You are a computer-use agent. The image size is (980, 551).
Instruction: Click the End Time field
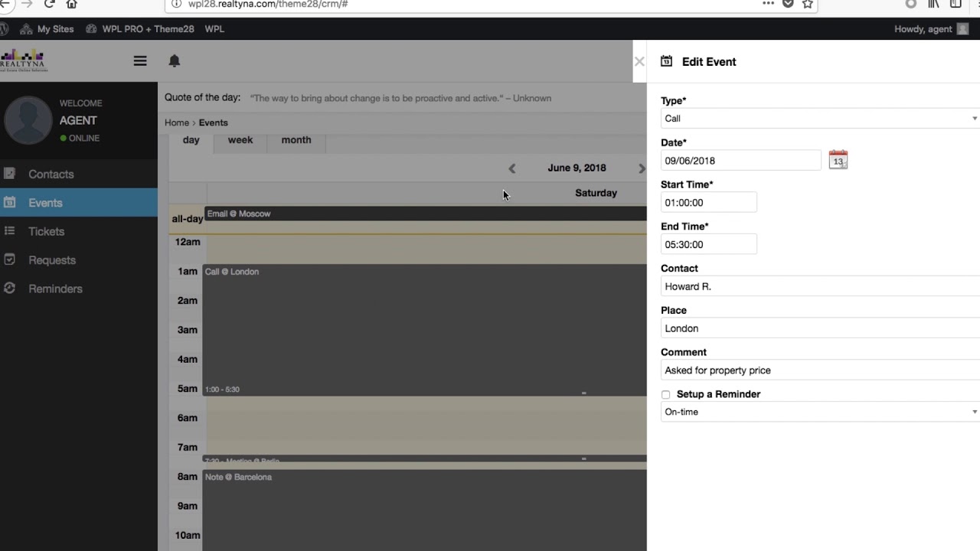coord(709,245)
